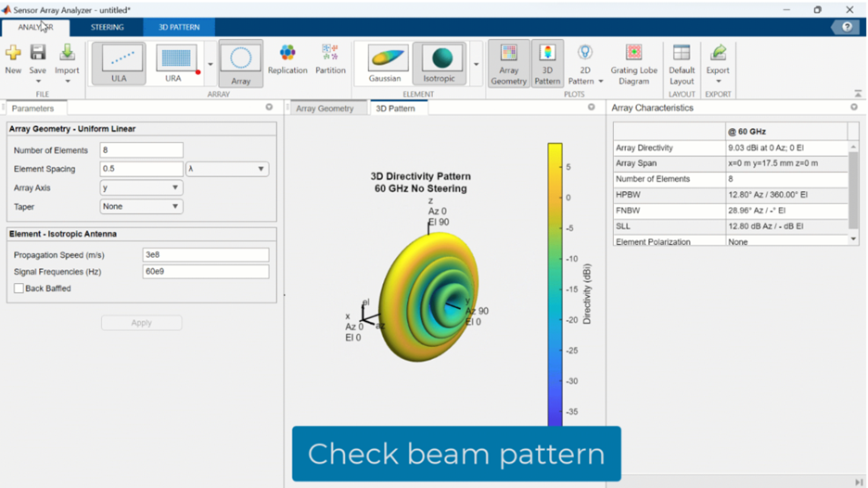Expand the Taper dropdown
Viewport: 868px width, 488px height.
pyautogui.click(x=141, y=207)
